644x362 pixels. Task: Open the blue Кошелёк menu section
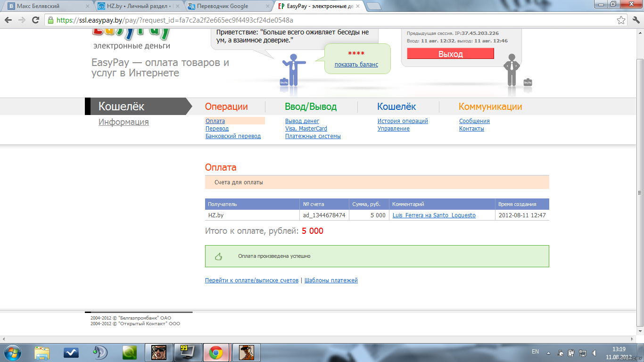point(396,107)
